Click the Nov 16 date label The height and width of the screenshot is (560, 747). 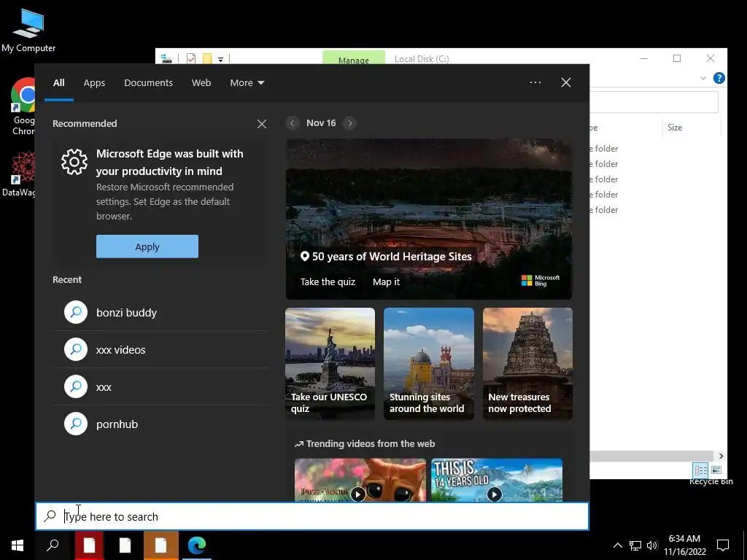click(x=321, y=122)
